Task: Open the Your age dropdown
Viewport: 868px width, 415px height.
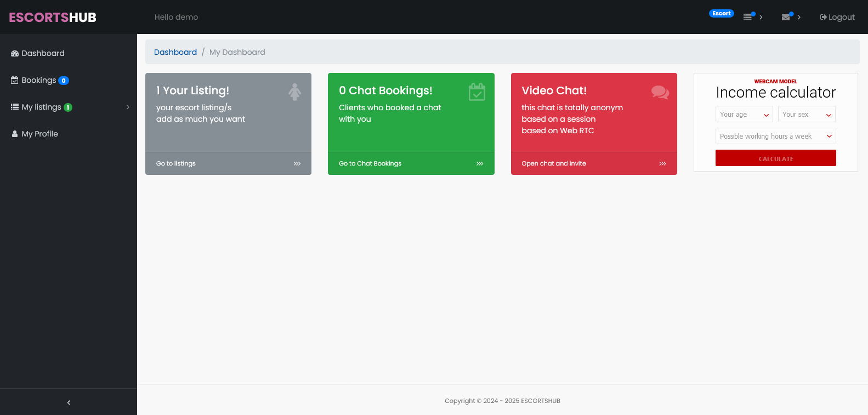Action: [x=744, y=114]
